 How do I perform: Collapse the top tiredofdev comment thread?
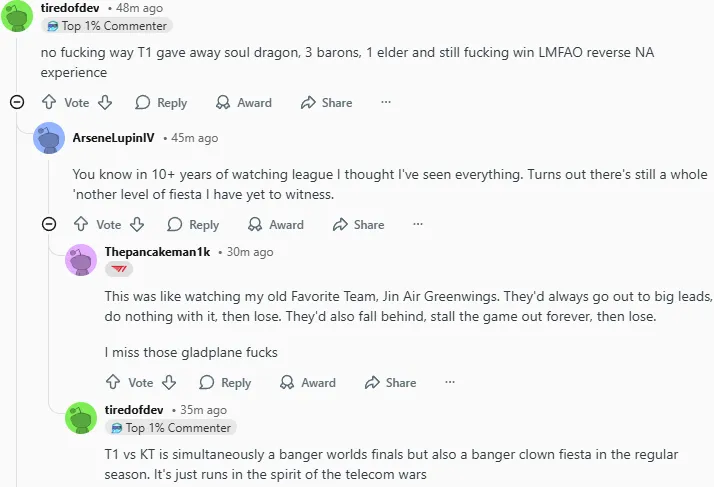[16, 102]
